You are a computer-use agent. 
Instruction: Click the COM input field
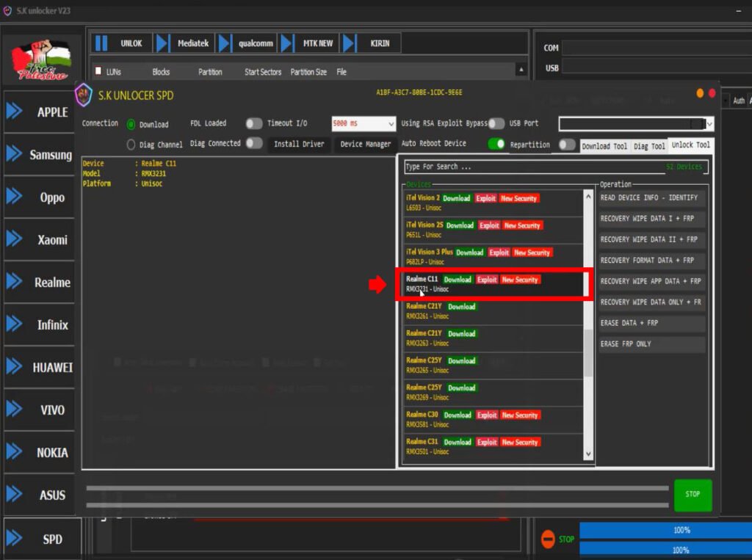657,48
